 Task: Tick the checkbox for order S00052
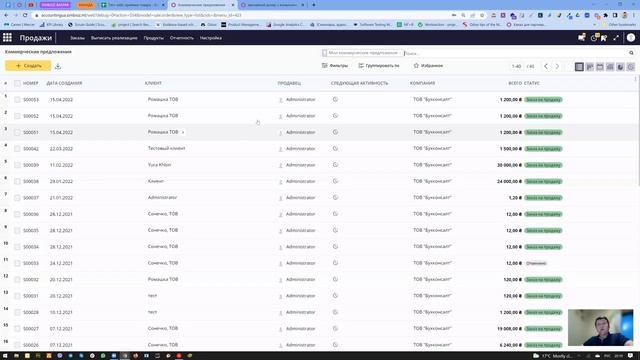(17, 116)
